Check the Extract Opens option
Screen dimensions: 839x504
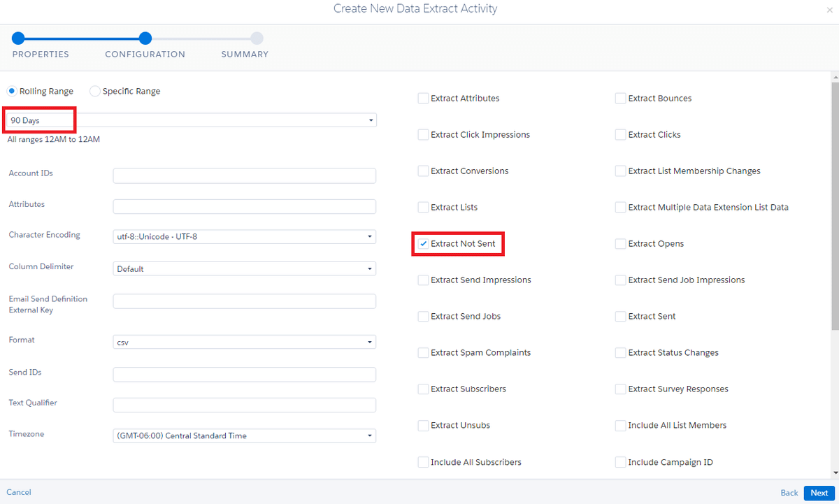click(x=620, y=244)
